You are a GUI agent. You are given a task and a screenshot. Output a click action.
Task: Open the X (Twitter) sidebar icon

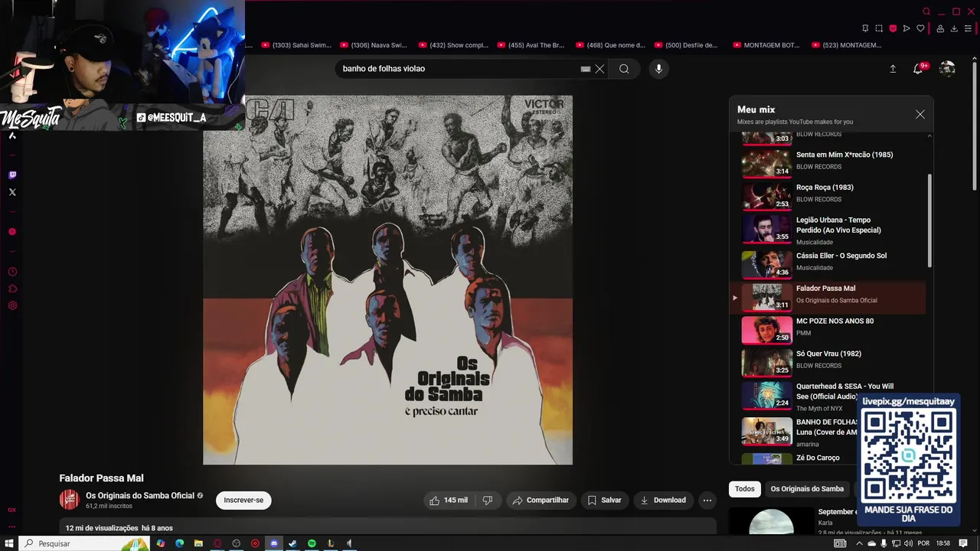tap(12, 192)
